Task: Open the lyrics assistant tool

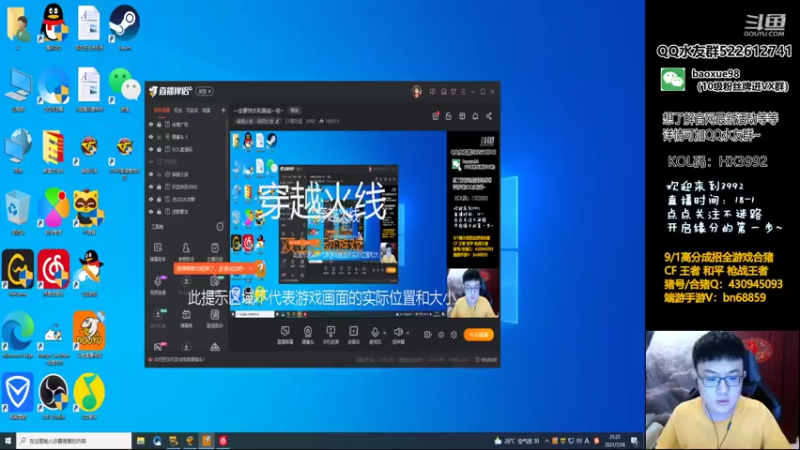Action: click(x=215, y=318)
